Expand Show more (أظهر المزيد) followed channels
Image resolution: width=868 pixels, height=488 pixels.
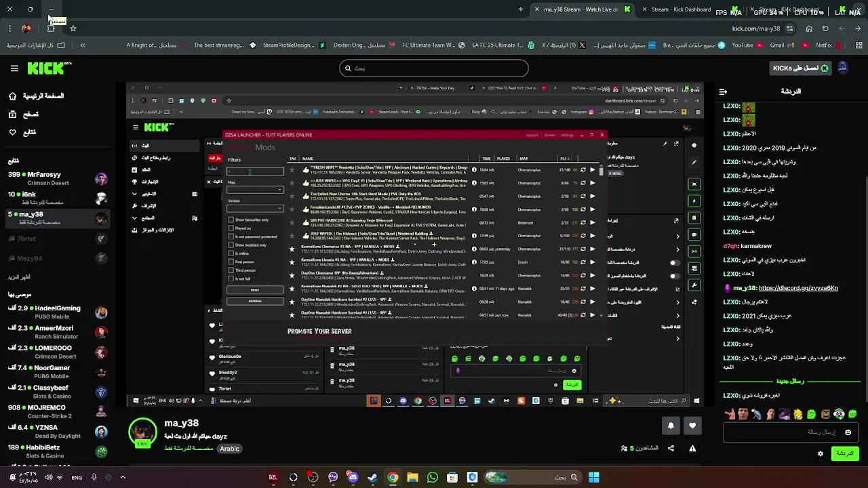(x=19, y=277)
